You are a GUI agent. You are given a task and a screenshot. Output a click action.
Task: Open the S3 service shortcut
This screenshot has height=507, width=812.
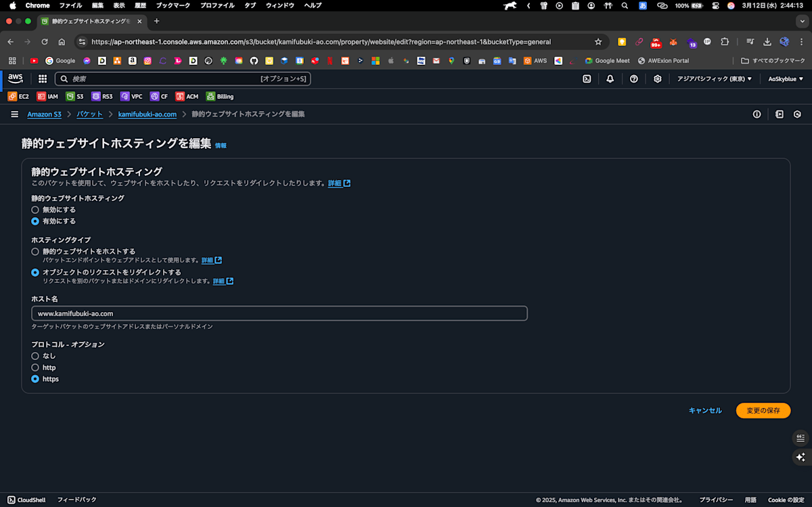point(75,96)
